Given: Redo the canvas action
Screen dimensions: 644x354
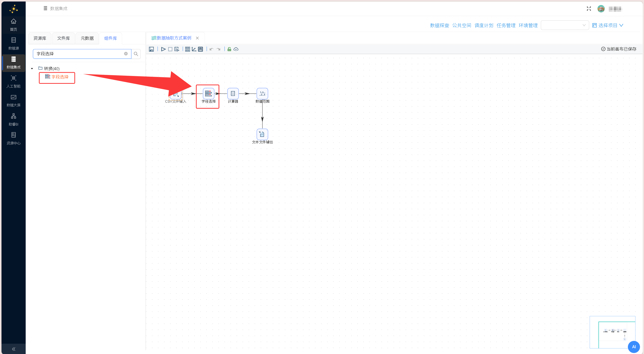Looking at the screenshot, I should point(218,49).
